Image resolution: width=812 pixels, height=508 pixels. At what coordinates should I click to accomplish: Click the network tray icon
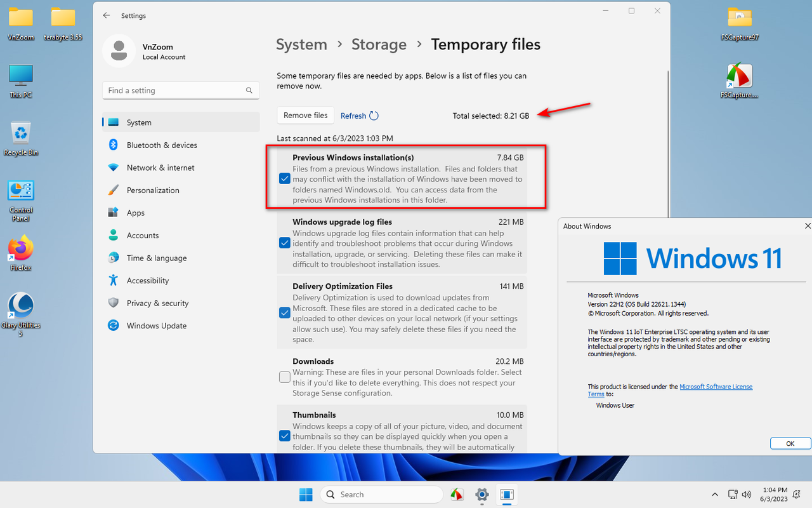733,494
